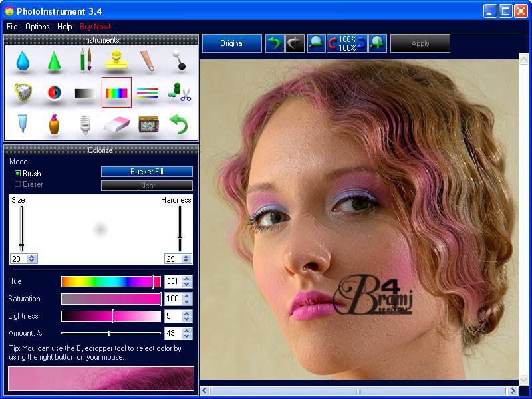This screenshot has width=532, height=399.
Task: Click the Original view button
Action: point(232,43)
